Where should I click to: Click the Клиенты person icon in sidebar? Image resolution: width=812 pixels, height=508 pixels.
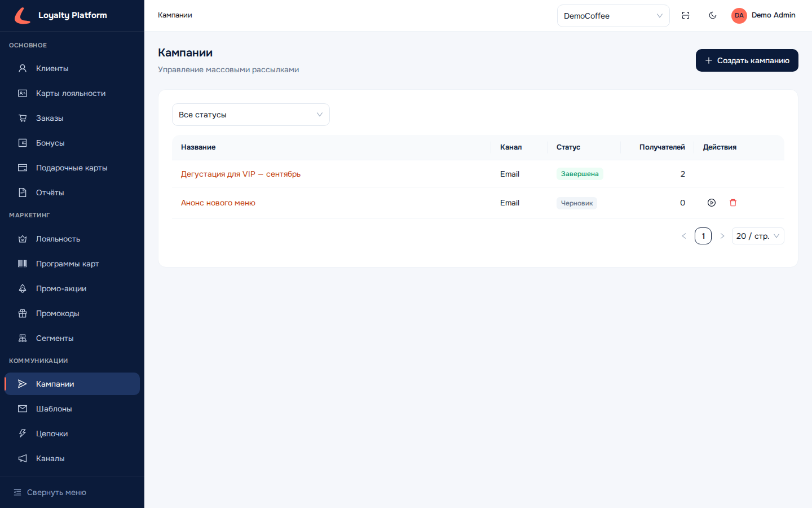point(23,68)
